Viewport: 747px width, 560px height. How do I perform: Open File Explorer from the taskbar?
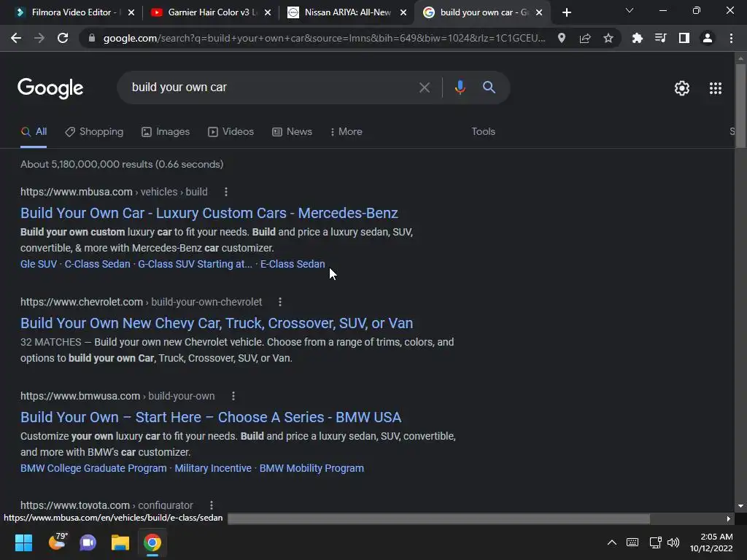120,542
